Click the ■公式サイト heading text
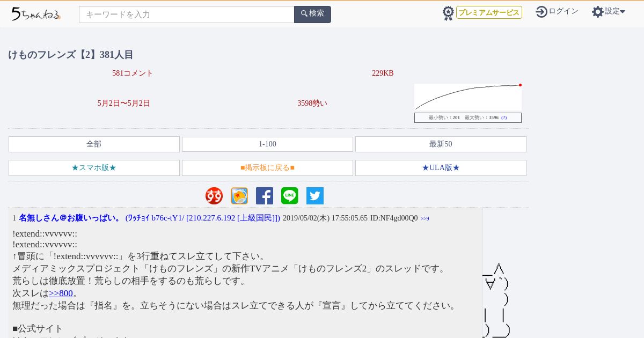Viewport: 644px width, 338px height. pyautogui.click(x=38, y=328)
